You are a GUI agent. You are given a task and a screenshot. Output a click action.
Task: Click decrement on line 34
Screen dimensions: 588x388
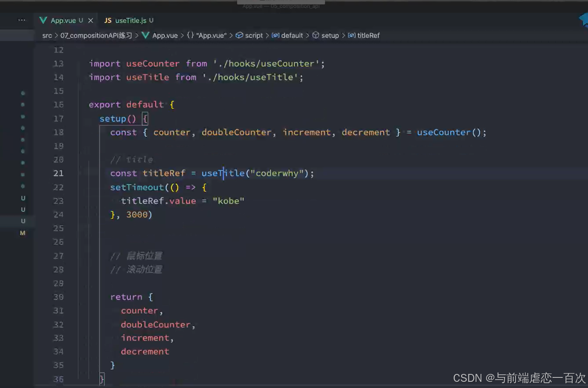pyautogui.click(x=145, y=352)
